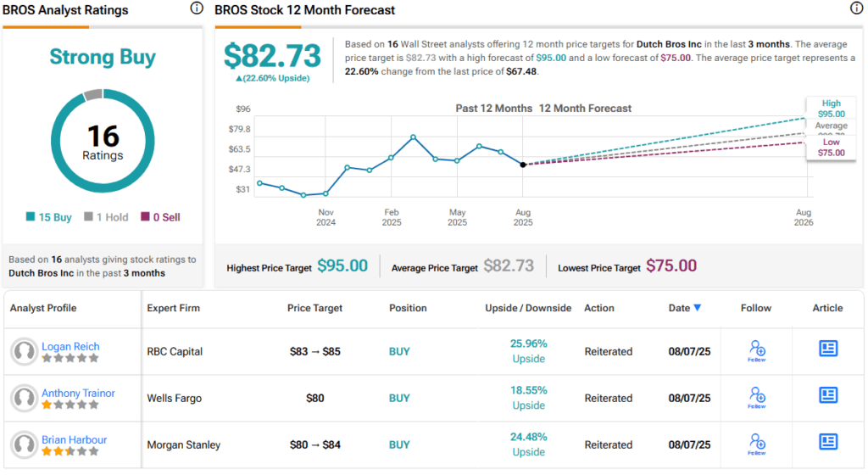
Task: Click the 25.96% Upside cell
Action: pos(528,351)
